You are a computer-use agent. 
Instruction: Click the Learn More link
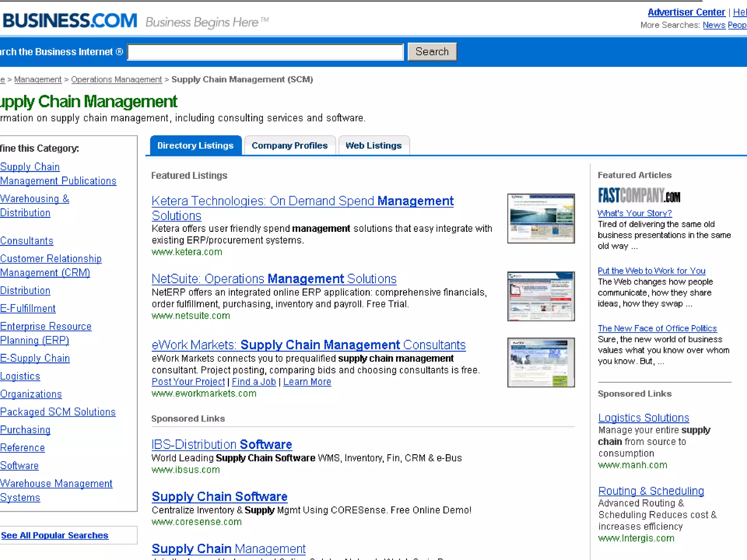pos(307,382)
